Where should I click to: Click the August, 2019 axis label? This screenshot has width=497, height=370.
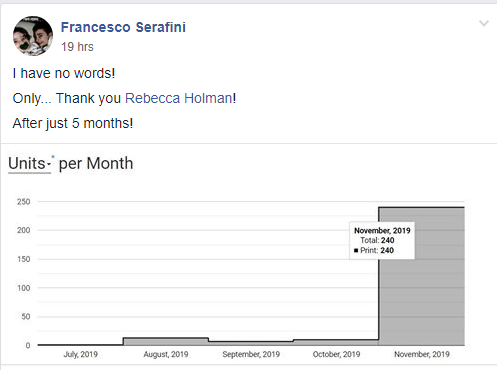click(x=166, y=354)
